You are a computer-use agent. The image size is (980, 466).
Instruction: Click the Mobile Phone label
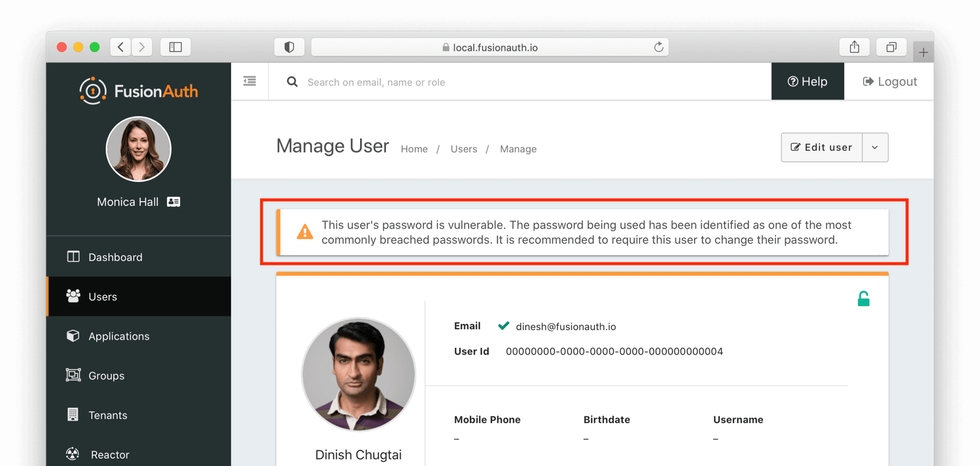click(x=487, y=419)
